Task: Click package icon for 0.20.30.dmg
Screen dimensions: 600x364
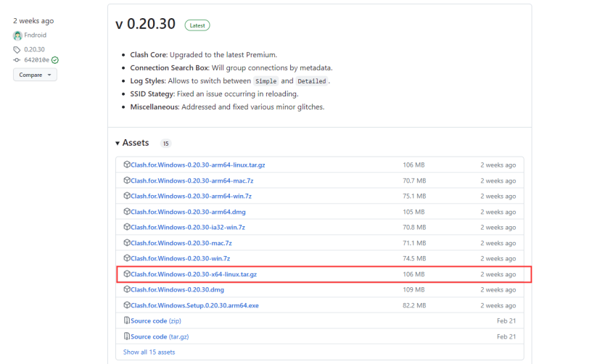Action: (x=127, y=289)
